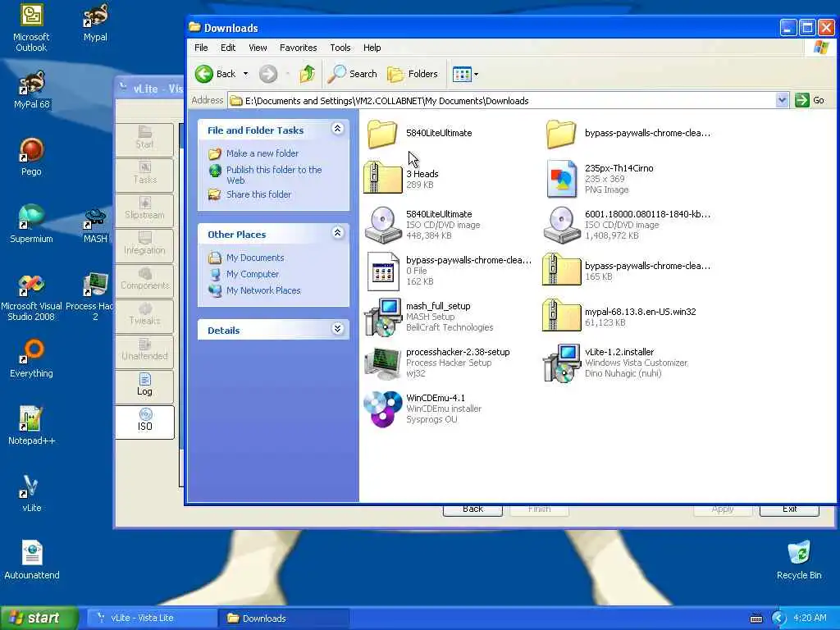Select the 5840LiteUltimate ISO disc image icon
The image size is (840, 630).
tap(382, 225)
